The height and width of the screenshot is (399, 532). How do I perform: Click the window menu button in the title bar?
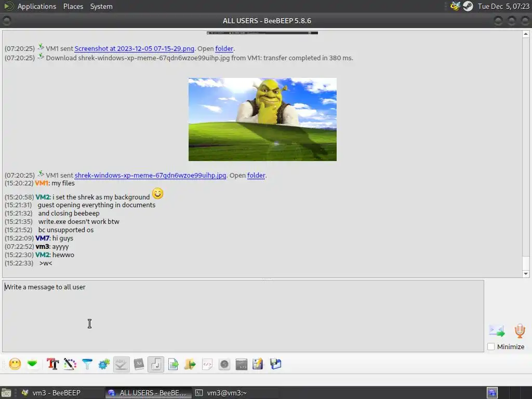[6, 21]
